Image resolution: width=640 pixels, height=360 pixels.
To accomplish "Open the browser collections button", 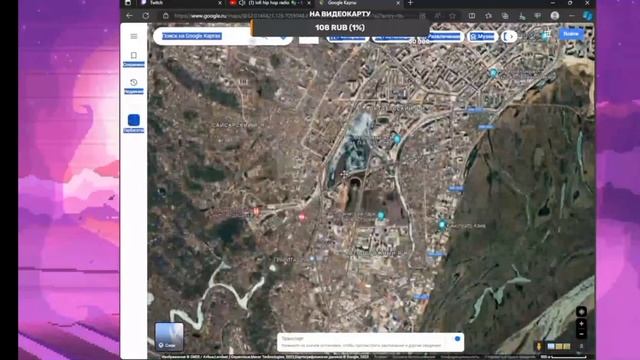I will [505, 16].
